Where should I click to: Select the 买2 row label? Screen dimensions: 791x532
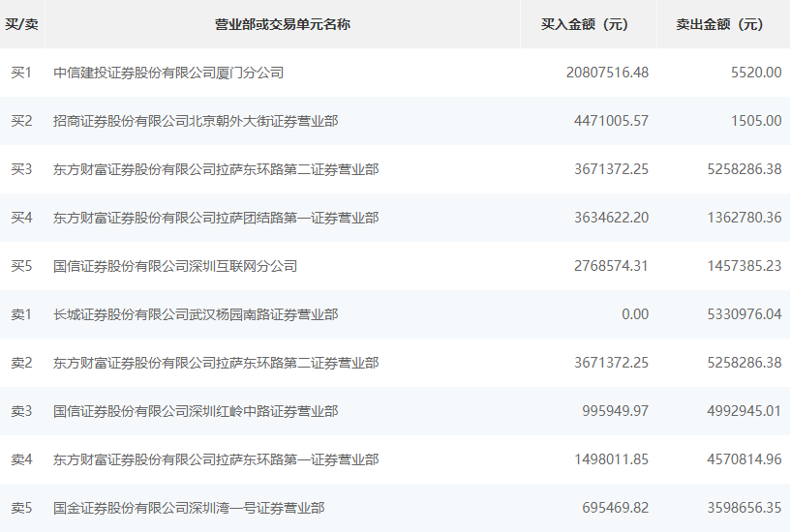pyautogui.click(x=21, y=121)
